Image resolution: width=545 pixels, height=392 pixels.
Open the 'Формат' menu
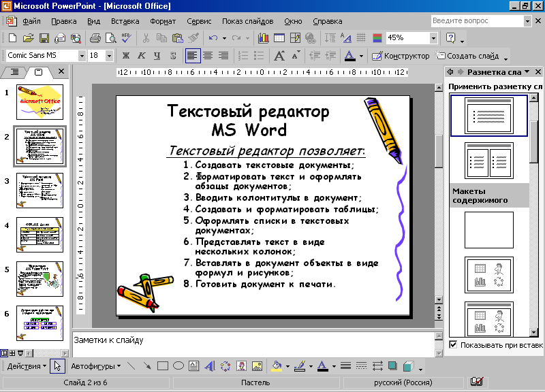163,21
